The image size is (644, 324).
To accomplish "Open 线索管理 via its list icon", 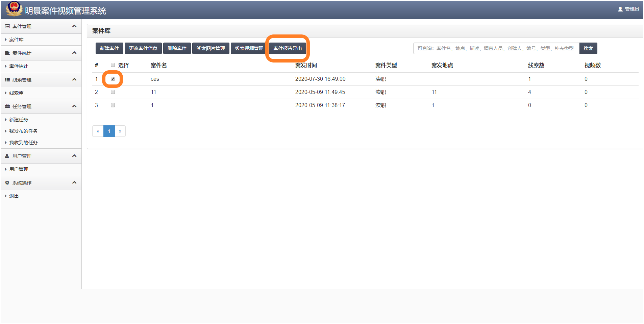I will [7, 80].
